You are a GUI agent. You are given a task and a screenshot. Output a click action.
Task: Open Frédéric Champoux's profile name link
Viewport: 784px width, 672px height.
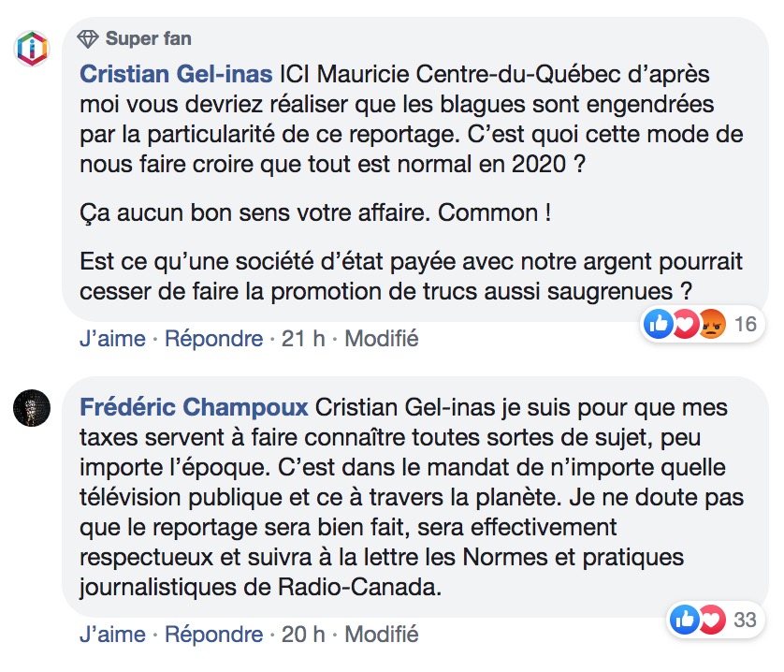[x=194, y=408]
